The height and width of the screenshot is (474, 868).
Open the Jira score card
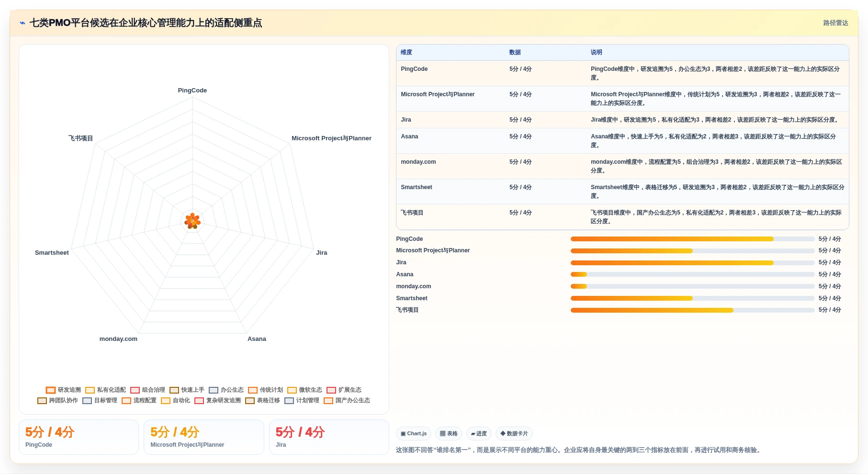(329, 437)
